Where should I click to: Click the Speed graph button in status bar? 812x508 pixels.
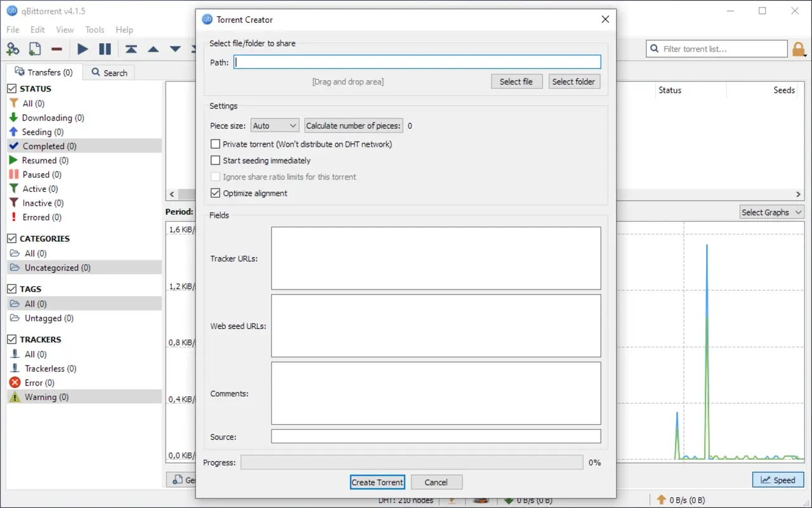778,479
